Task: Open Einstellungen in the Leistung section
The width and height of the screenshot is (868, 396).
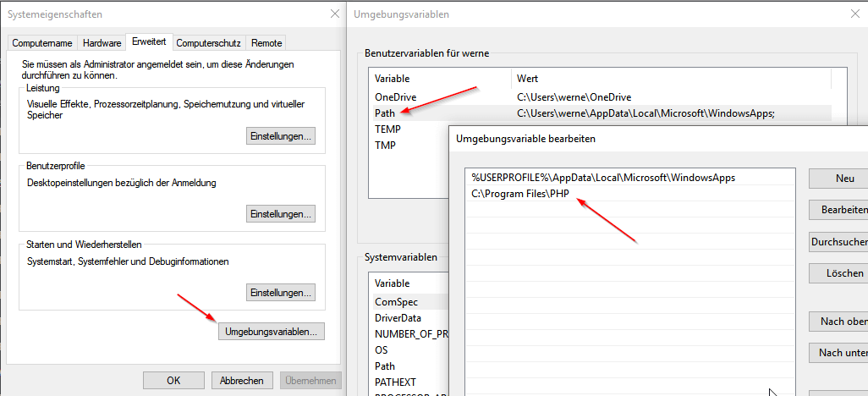Action: (x=281, y=135)
